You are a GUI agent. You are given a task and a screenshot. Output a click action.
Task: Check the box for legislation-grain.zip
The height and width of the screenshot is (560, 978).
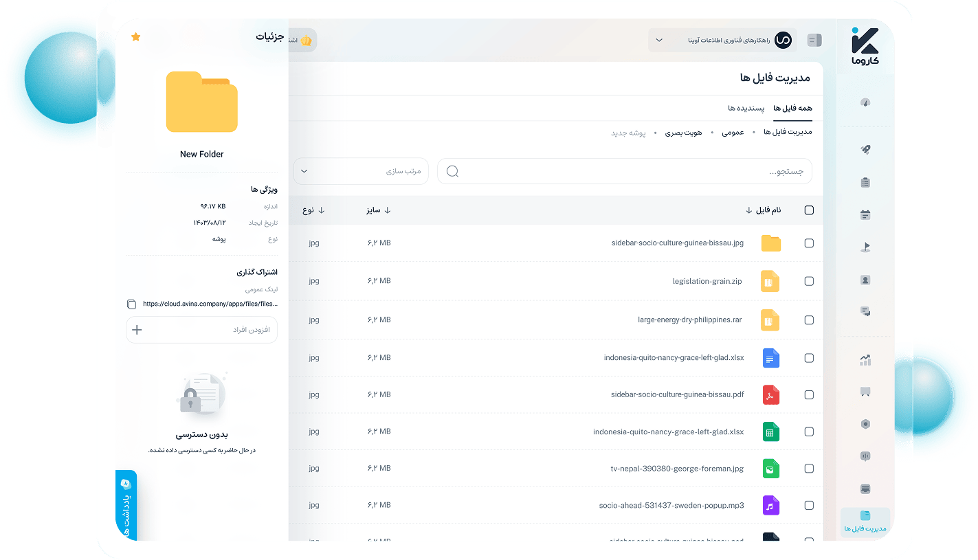[809, 281]
